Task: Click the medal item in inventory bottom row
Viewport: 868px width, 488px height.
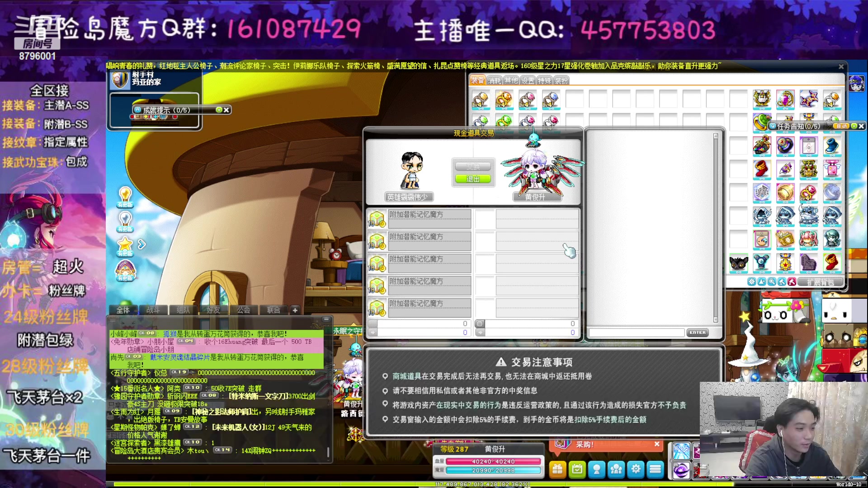Action: 785,263
